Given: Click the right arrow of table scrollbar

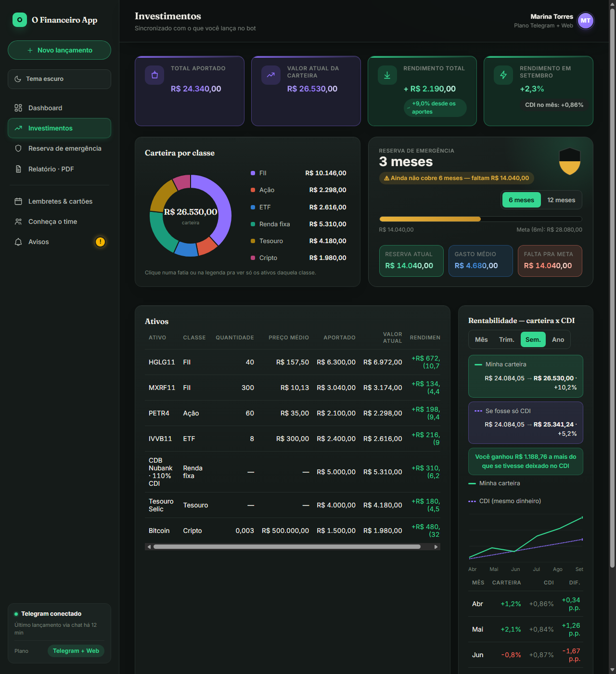Looking at the screenshot, I should click(x=436, y=547).
